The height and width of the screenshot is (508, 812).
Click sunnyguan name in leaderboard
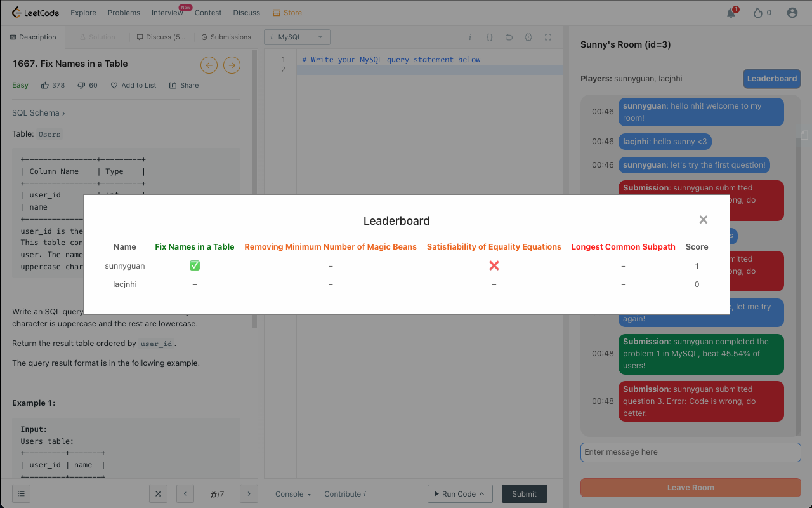(125, 266)
